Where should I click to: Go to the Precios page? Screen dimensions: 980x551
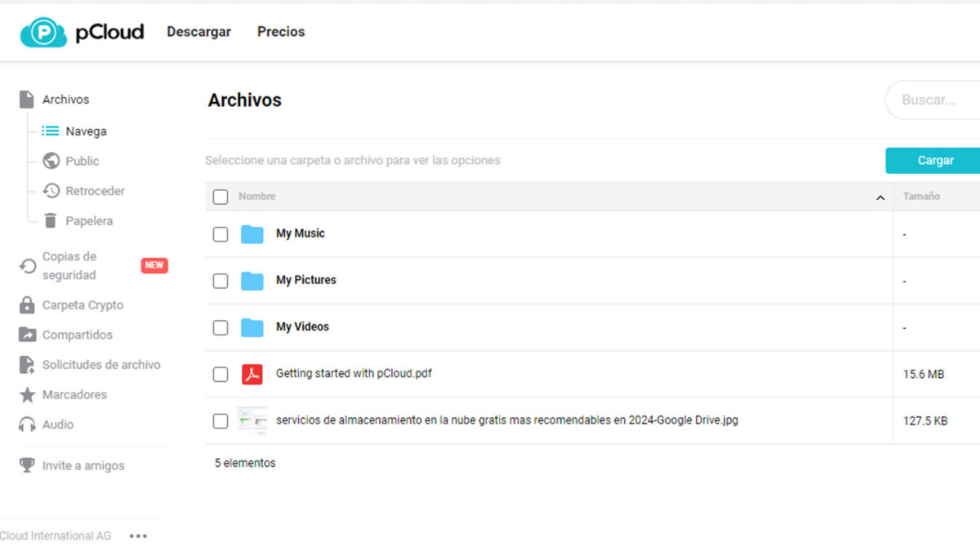pyautogui.click(x=281, y=32)
